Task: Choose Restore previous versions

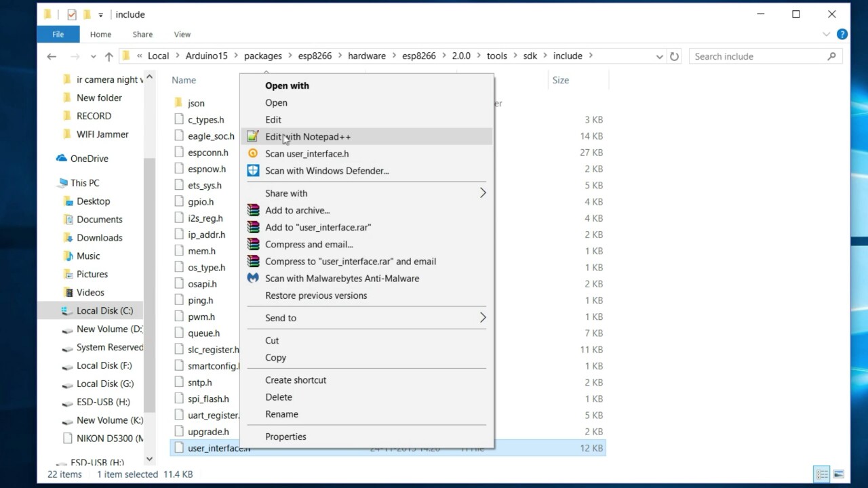Action: 316,296
